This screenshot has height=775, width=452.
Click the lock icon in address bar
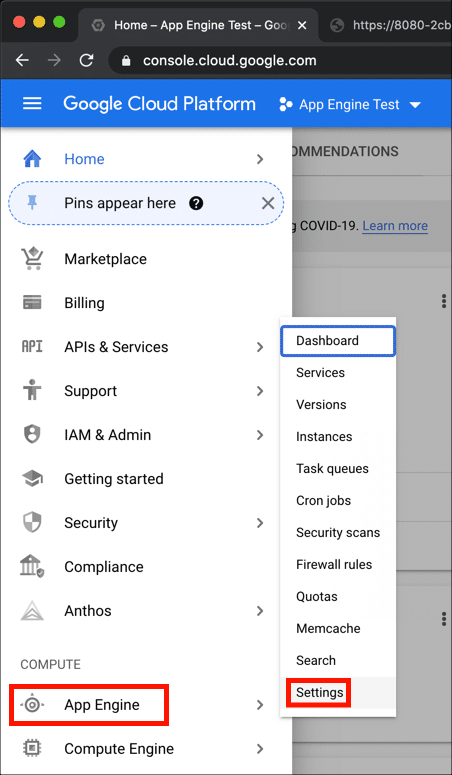coord(126,61)
